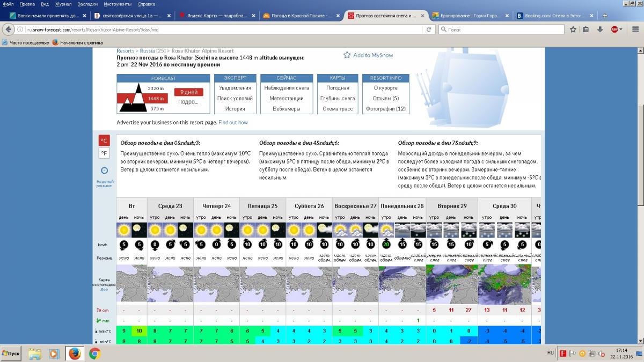Click the red F icon in system tray

[x=563, y=353]
